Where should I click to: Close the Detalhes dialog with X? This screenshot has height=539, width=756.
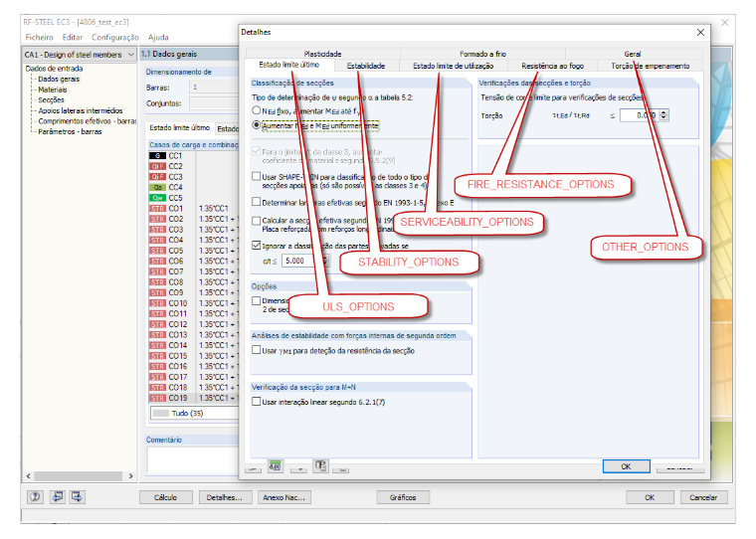point(700,32)
